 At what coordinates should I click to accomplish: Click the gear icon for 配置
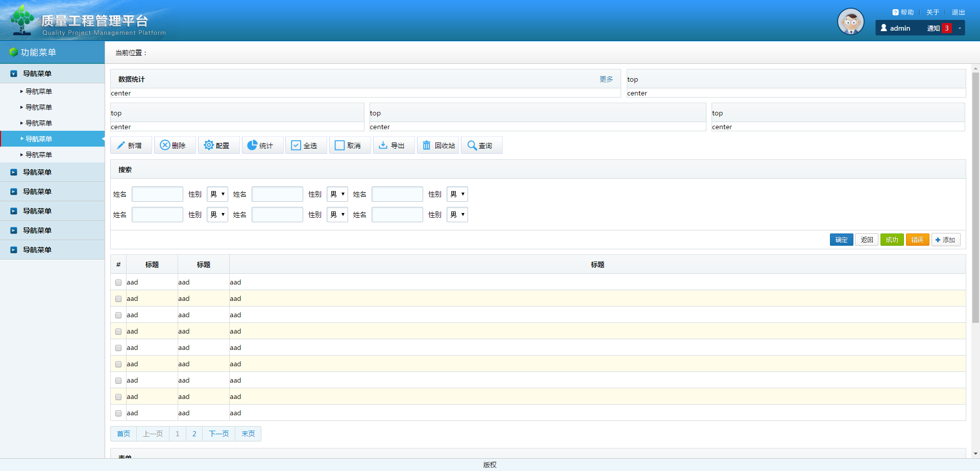[x=209, y=145]
